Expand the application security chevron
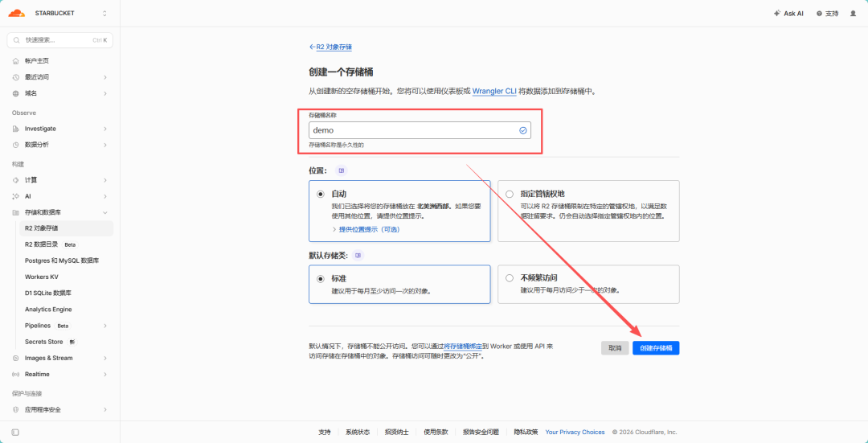This screenshot has height=443, width=868. pyautogui.click(x=105, y=410)
